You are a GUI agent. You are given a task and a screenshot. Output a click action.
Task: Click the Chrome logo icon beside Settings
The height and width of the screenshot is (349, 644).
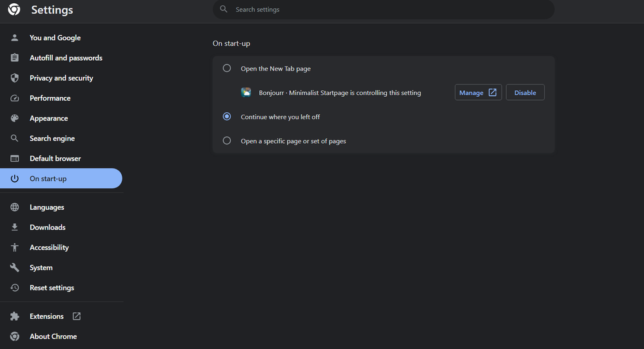pos(14,10)
